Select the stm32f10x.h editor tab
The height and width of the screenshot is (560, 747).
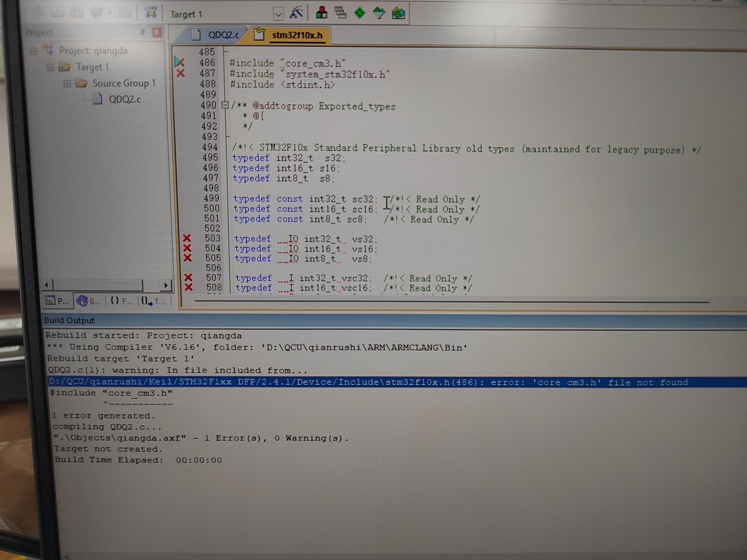[297, 35]
